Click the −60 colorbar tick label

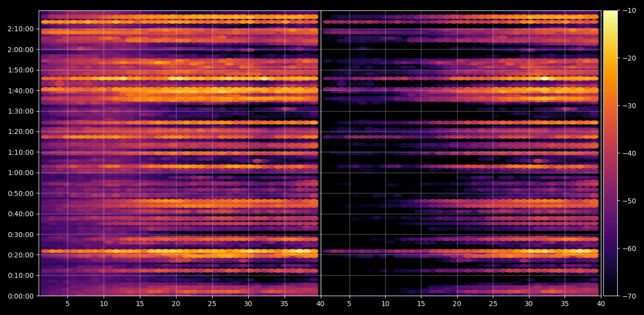tap(630, 249)
